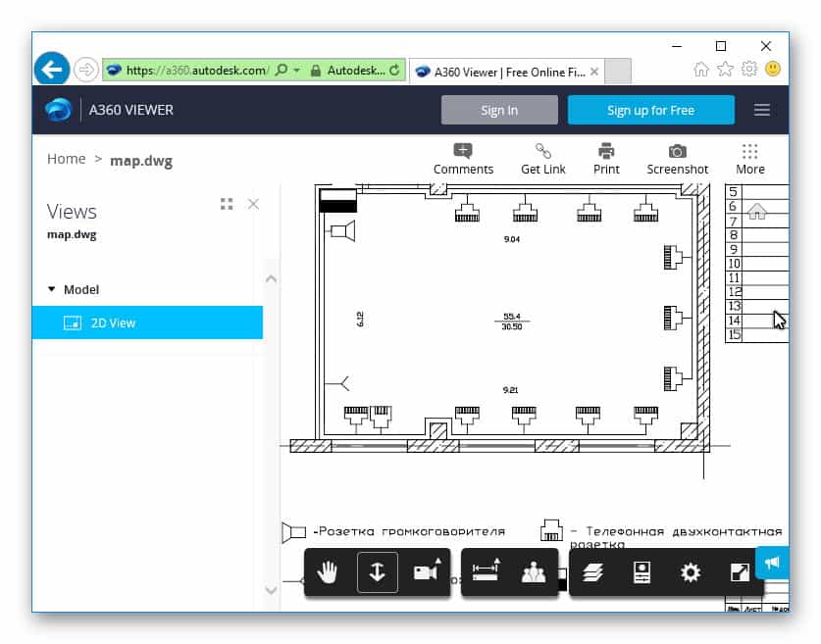Viewport: 821px width, 644px height.
Task: Click Get Link to share
Action: pyautogui.click(x=542, y=159)
